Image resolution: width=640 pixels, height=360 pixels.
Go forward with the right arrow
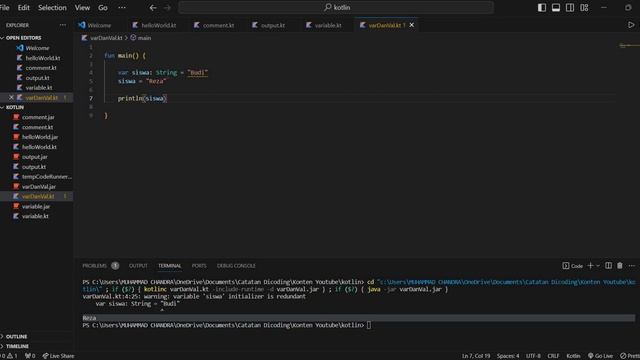[x=167, y=7]
